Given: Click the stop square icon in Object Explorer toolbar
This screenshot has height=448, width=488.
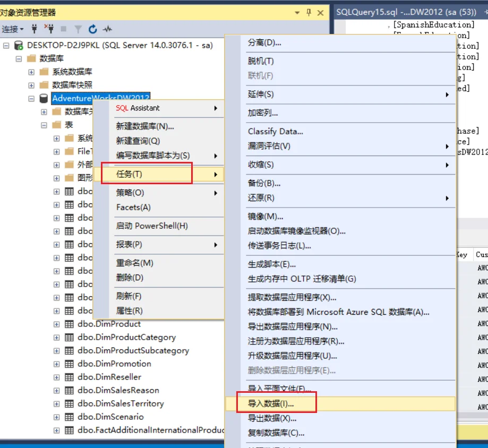Looking at the screenshot, I should pos(64,29).
